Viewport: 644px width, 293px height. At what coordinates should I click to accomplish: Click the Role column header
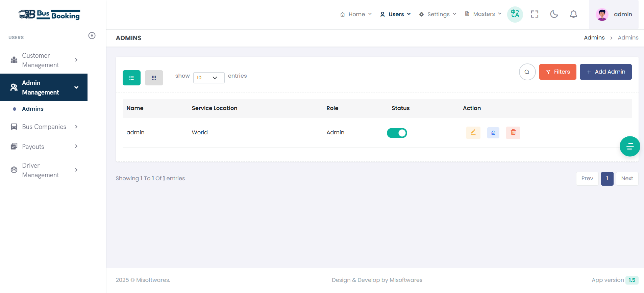(332, 108)
